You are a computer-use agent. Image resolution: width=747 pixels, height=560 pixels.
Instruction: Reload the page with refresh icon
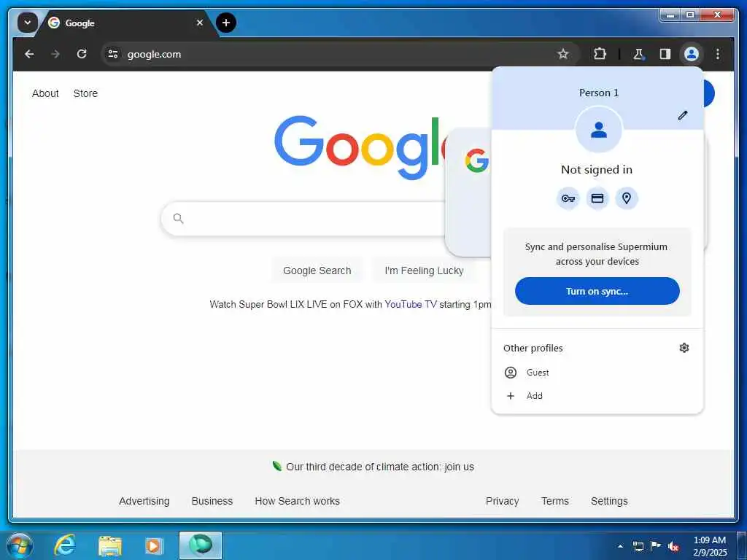(x=82, y=54)
